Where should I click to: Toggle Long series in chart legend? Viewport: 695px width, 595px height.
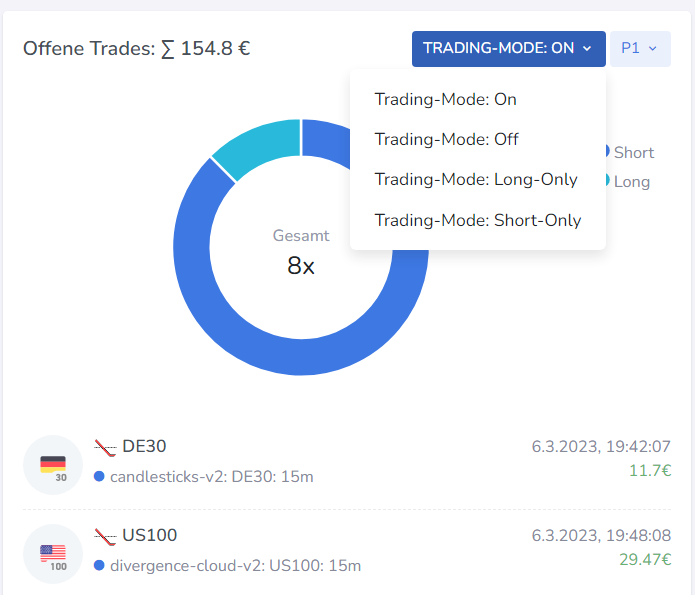coord(628,181)
